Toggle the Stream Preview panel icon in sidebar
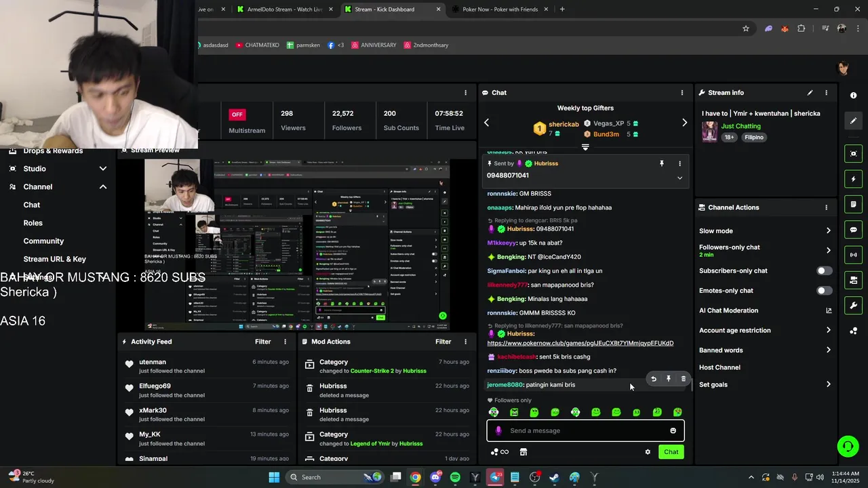 (x=854, y=154)
